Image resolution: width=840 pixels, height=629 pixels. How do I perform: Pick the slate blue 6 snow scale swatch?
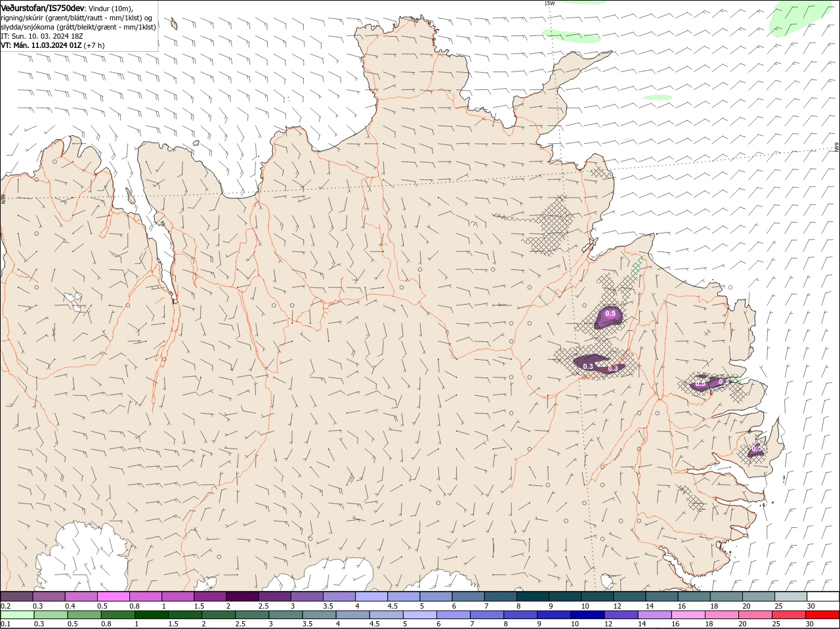coord(467,596)
